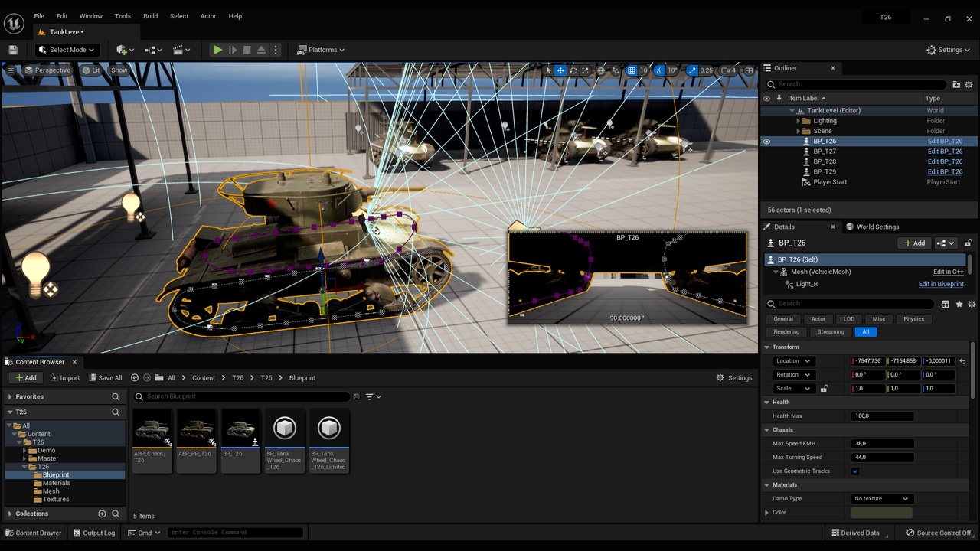Open the Output Log

[93, 533]
